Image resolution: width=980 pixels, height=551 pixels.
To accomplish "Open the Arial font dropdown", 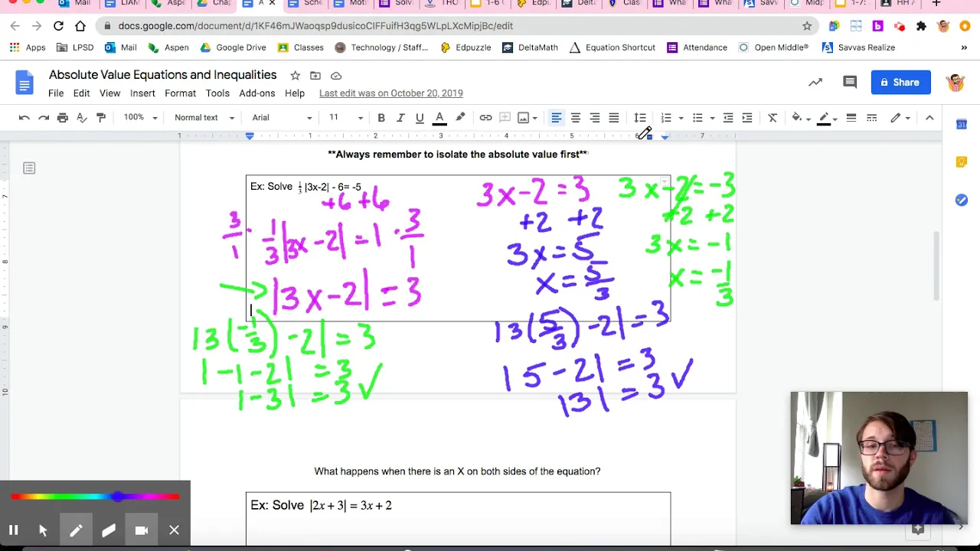I will pyautogui.click(x=283, y=118).
